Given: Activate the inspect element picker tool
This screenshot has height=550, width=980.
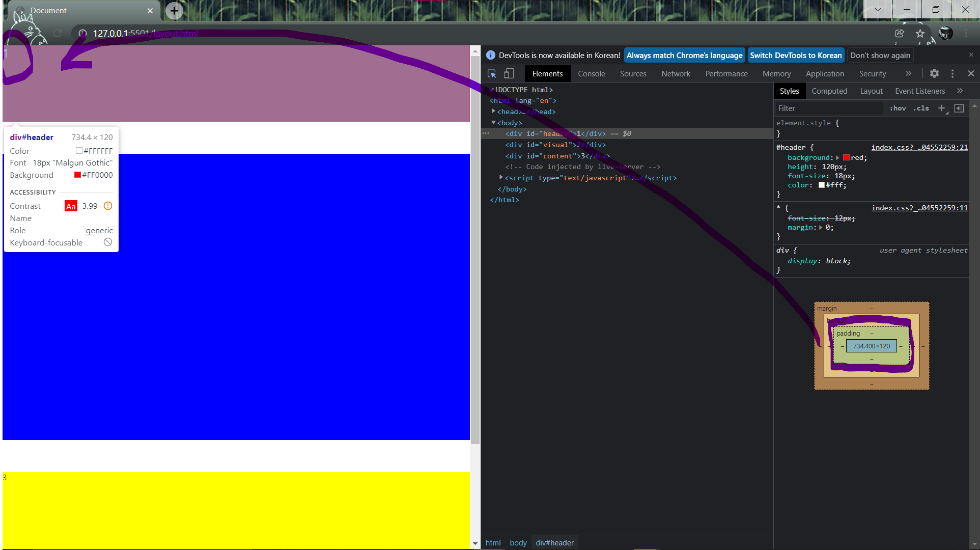Looking at the screenshot, I should click(x=492, y=74).
